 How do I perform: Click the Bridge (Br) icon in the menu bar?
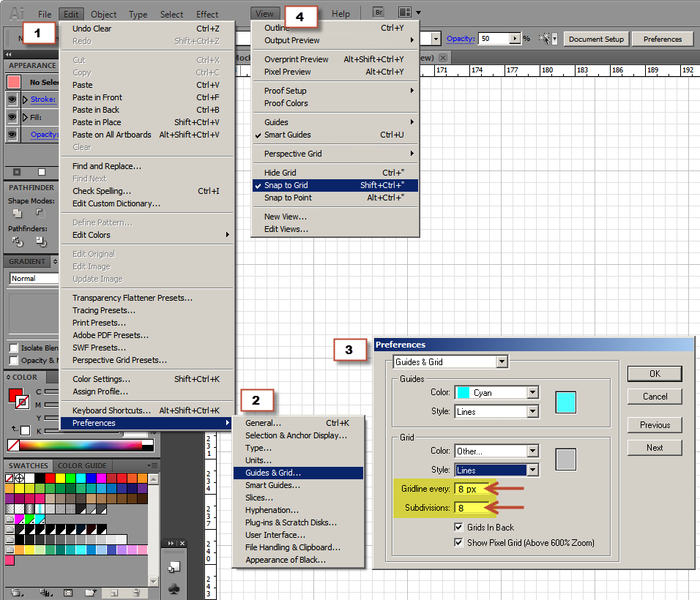tap(379, 12)
